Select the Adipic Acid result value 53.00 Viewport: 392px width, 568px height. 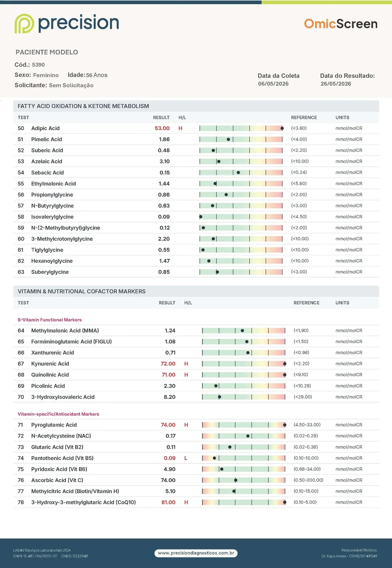click(162, 128)
